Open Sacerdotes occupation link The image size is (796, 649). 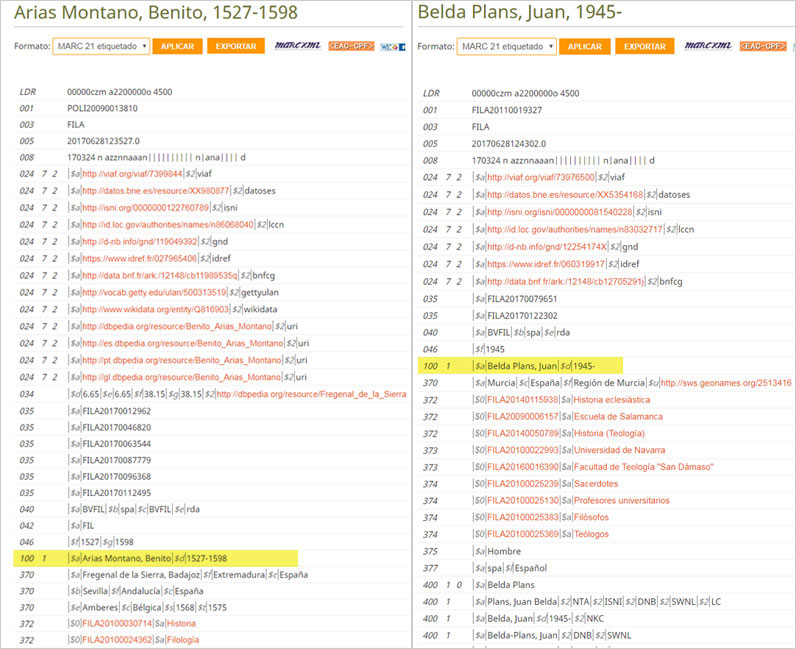pyautogui.click(x=596, y=483)
